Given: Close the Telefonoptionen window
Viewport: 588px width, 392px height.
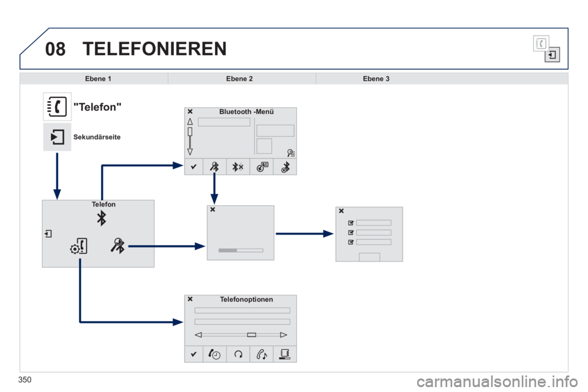Looking at the screenshot, I should point(190,299).
